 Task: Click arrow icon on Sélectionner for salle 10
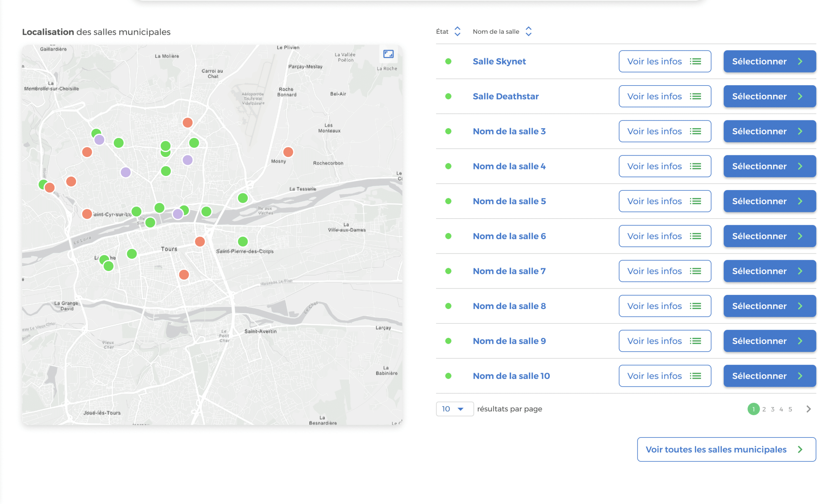(x=800, y=376)
